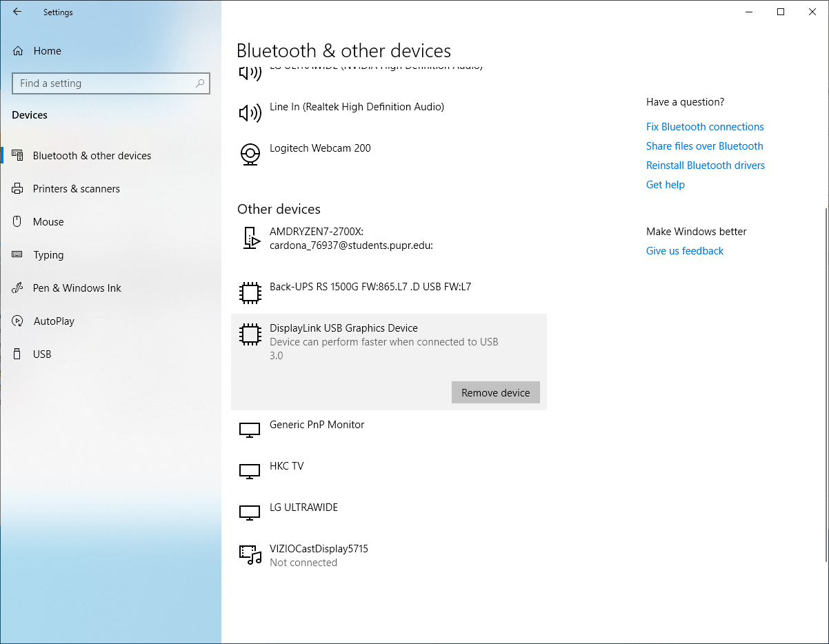Select the VIZIOCastDisplay5715 device name
Screen dimensions: 829x644
tap(319, 549)
